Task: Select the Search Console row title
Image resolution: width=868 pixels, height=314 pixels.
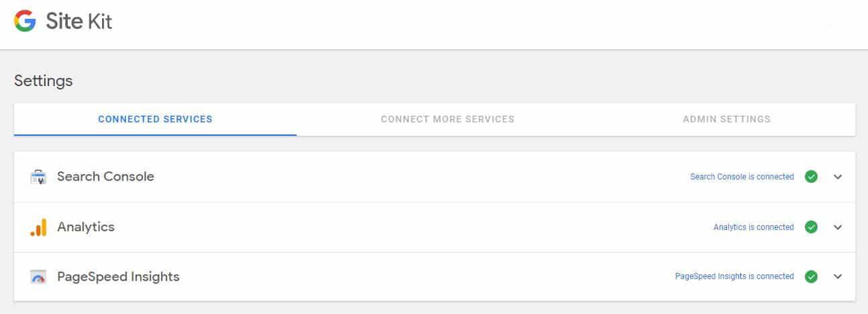Action: click(105, 177)
